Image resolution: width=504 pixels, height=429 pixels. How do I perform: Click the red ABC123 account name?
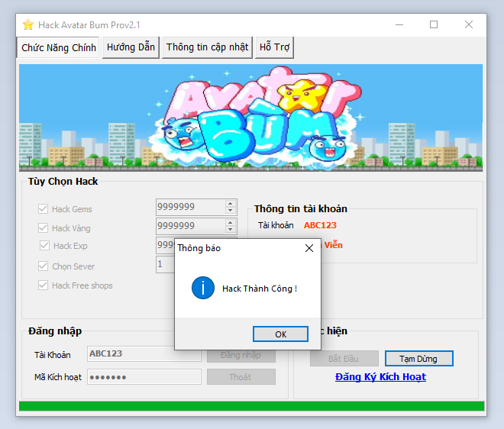320,225
